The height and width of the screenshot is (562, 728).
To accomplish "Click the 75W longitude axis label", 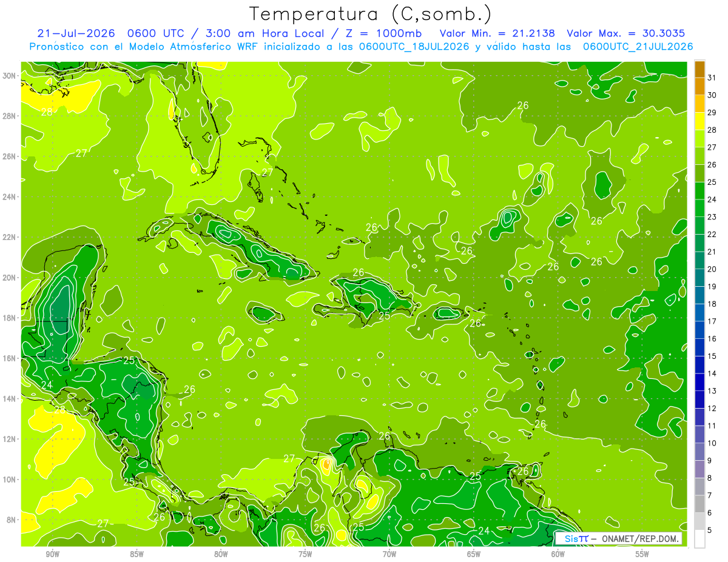I will 305,554.
